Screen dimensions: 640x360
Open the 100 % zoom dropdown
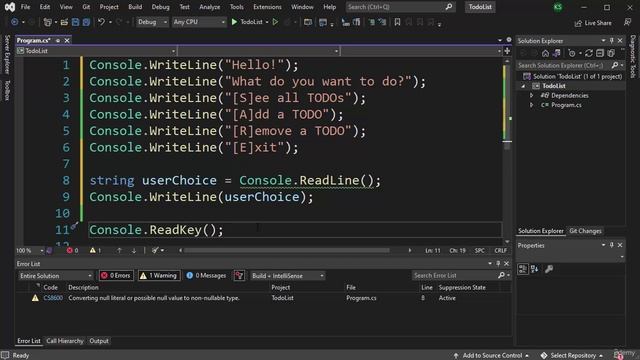click(x=30, y=250)
